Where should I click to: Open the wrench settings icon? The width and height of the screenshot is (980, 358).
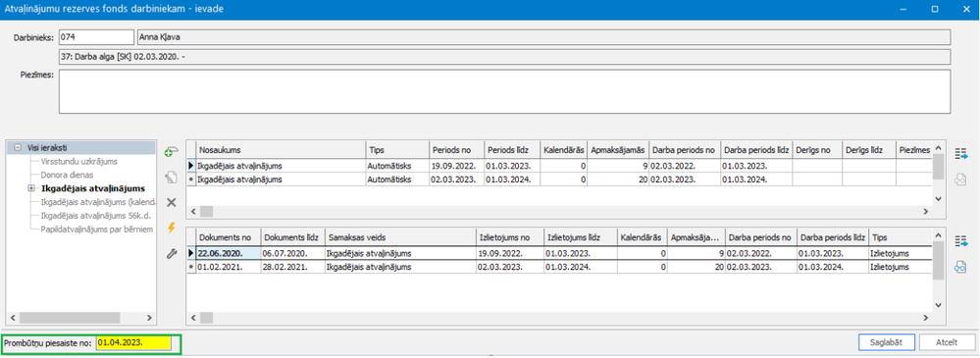pyautogui.click(x=171, y=254)
